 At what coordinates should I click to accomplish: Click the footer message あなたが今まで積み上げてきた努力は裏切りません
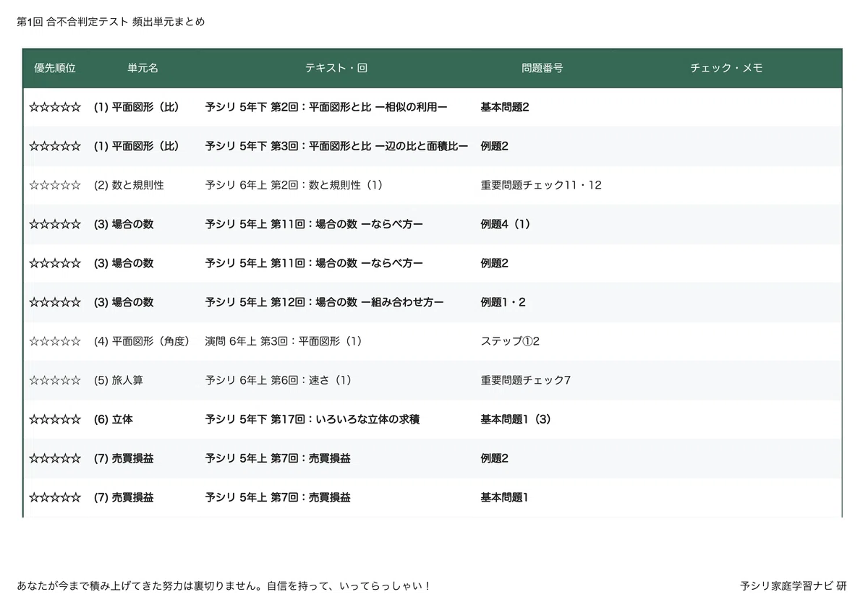point(139,585)
